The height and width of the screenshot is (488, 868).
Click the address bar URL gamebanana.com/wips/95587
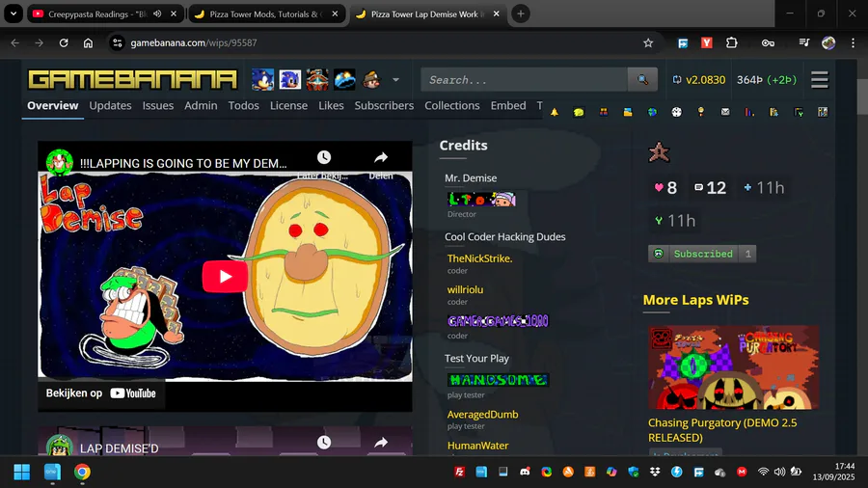(194, 42)
